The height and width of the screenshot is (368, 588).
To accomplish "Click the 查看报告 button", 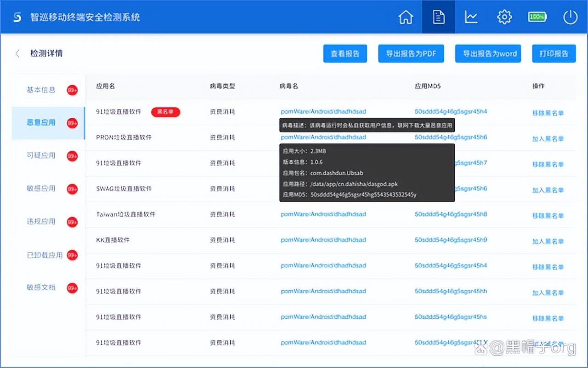I will pos(345,53).
